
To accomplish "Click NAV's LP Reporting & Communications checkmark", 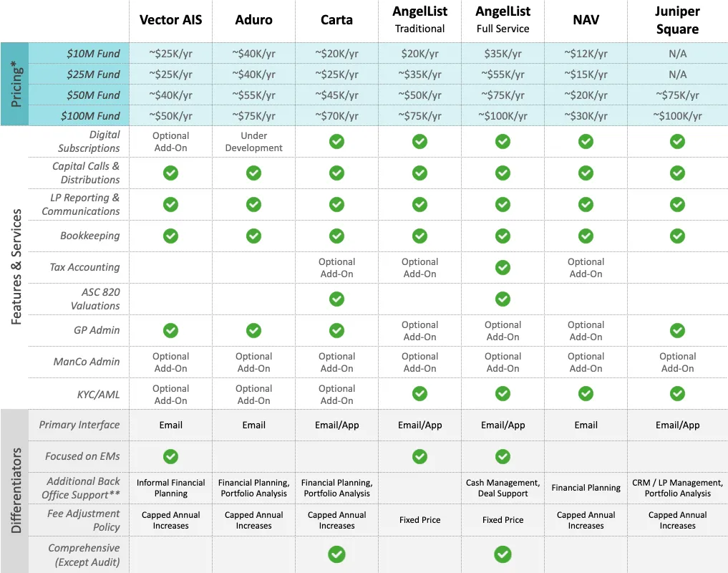I will coord(586,204).
